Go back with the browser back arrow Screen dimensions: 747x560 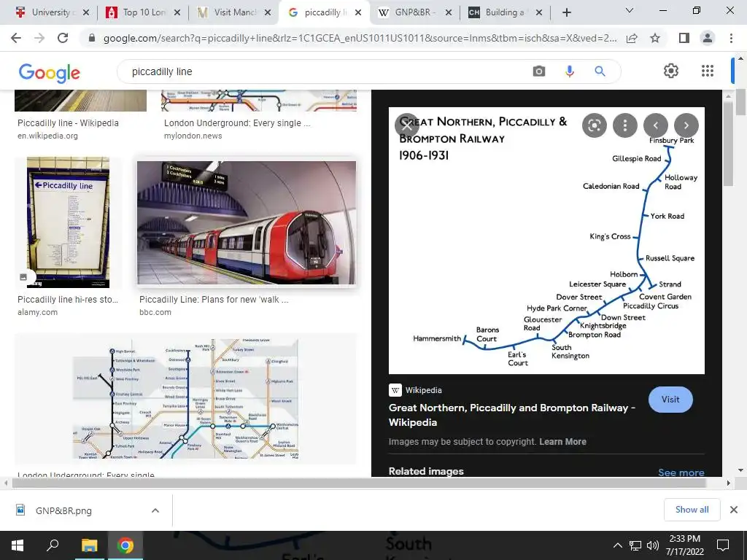[x=16, y=38]
